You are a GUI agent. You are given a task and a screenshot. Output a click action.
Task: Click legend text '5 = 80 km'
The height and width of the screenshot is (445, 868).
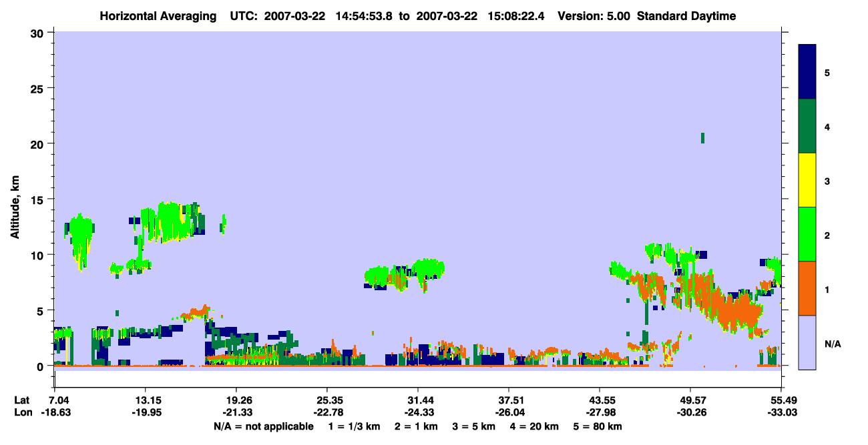pos(599,426)
